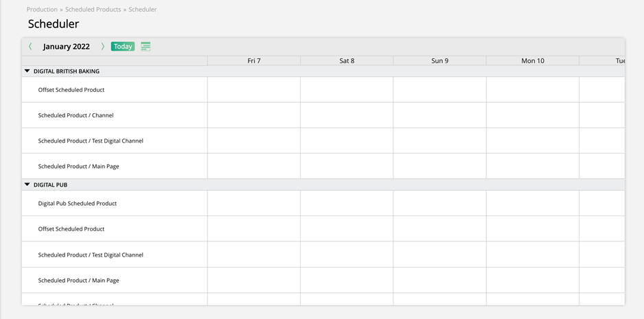Go to next month using right chevron
The image size is (644, 319).
103,47
